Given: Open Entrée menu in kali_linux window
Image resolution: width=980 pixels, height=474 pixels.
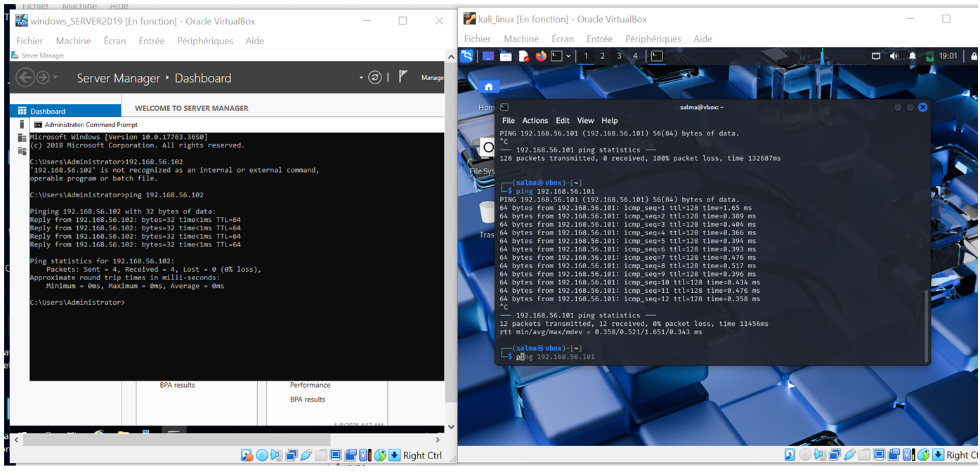Looking at the screenshot, I should (600, 39).
